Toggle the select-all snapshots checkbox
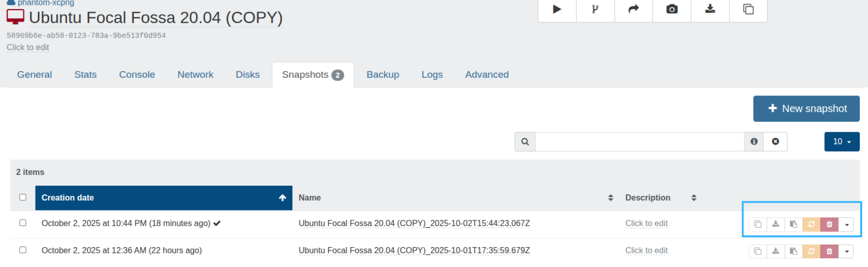 coord(23,197)
